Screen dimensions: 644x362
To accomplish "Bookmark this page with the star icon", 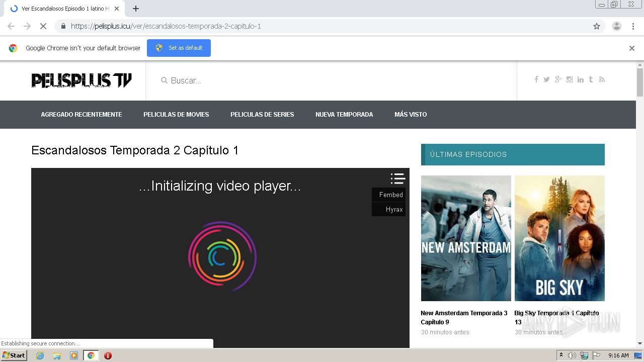I will [x=597, y=26].
